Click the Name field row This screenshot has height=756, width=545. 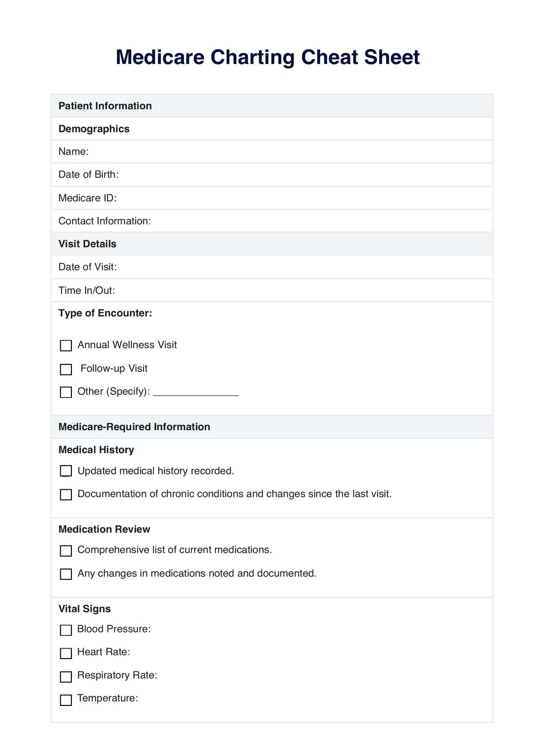pos(278,152)
